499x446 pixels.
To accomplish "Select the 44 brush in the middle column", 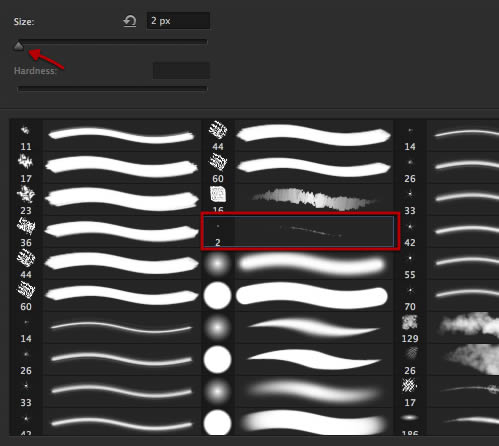I will (298, 136).
